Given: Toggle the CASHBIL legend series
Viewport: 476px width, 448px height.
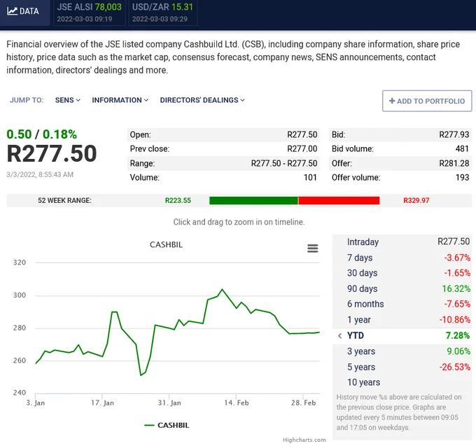Looking at the screenshot, I should 167,425.
